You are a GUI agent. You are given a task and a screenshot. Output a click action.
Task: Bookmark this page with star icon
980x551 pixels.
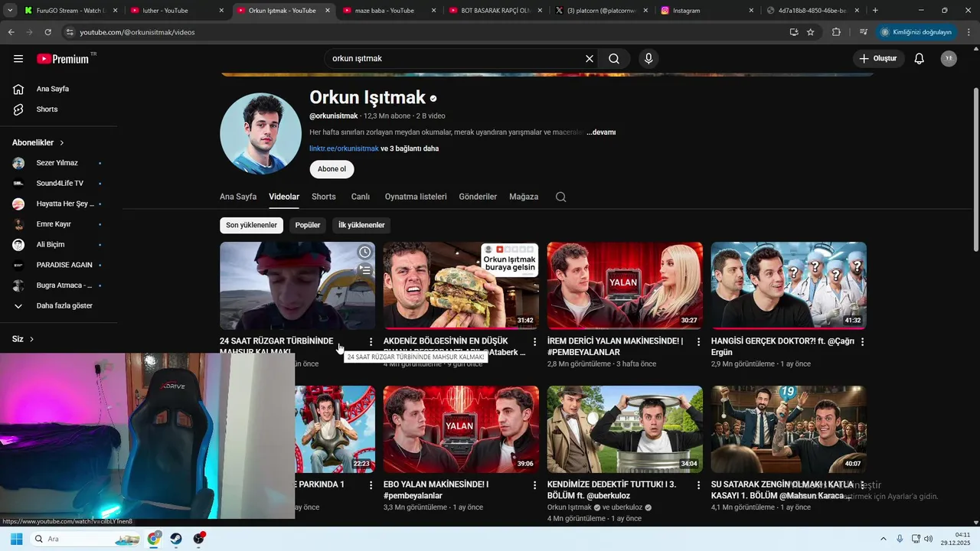click(811, 32)
